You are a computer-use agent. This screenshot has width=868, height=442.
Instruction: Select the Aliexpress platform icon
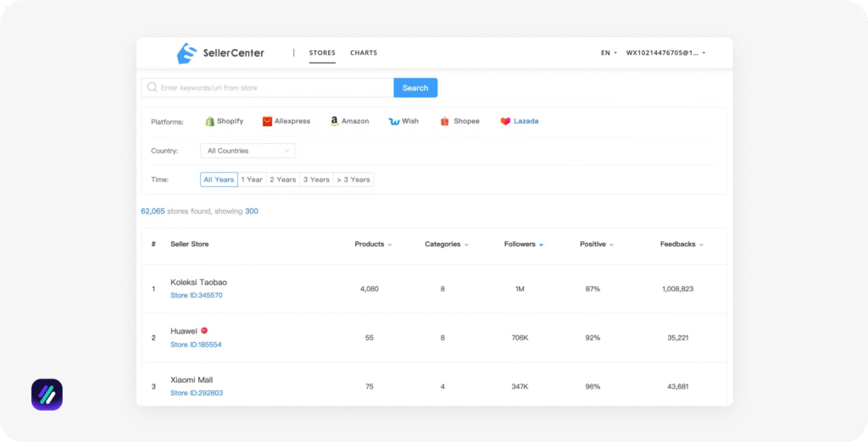tap(268, 121)
